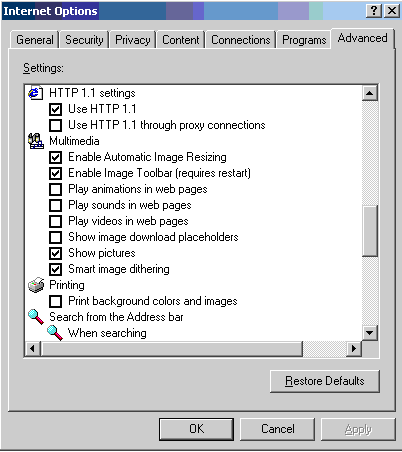Click the vertical scrollbar thumb in settings list
The height and width of the screenshot is (452, 402).
point(370,231)
